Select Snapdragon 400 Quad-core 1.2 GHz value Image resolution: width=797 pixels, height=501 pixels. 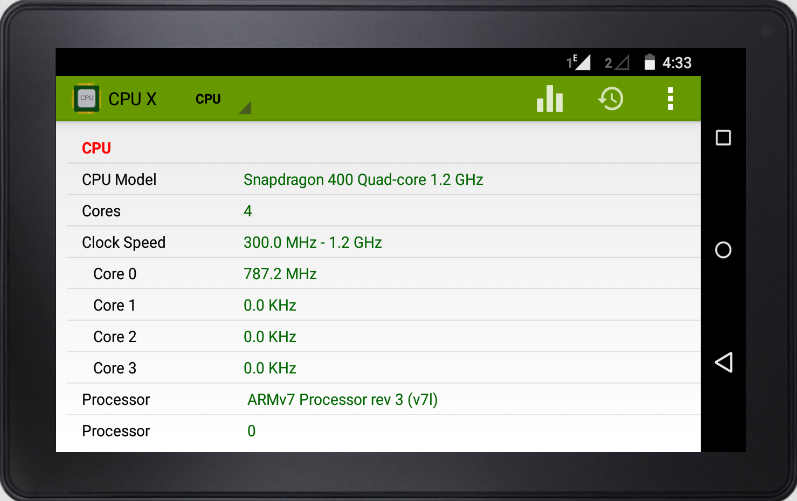[x=363, y=179]
